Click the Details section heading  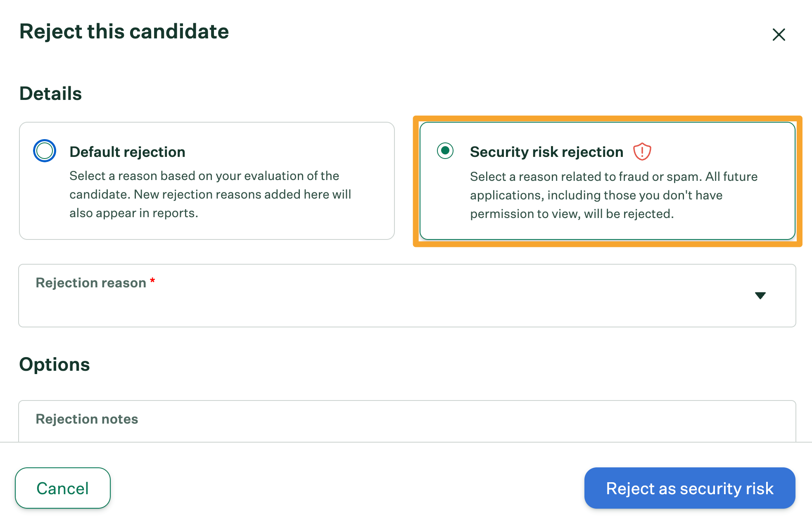click(50, 94)
